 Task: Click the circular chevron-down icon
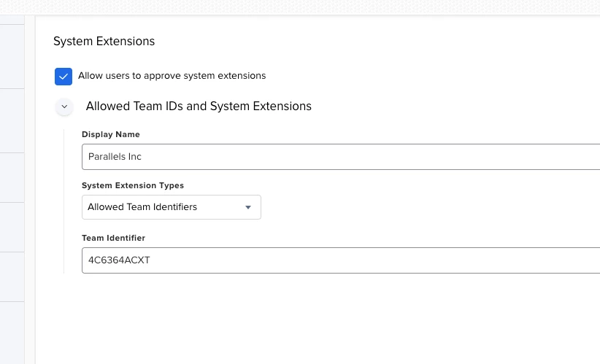pos(64,107)
